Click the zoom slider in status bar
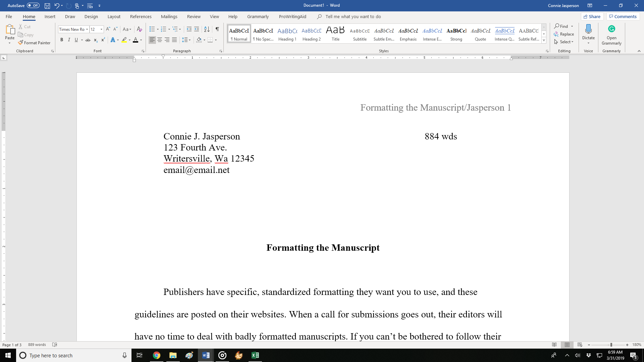 (611, 345)
